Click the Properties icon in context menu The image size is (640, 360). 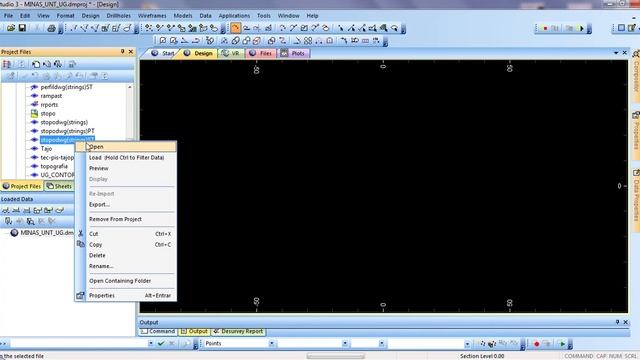pyautogui.click(x=80, y=295)
